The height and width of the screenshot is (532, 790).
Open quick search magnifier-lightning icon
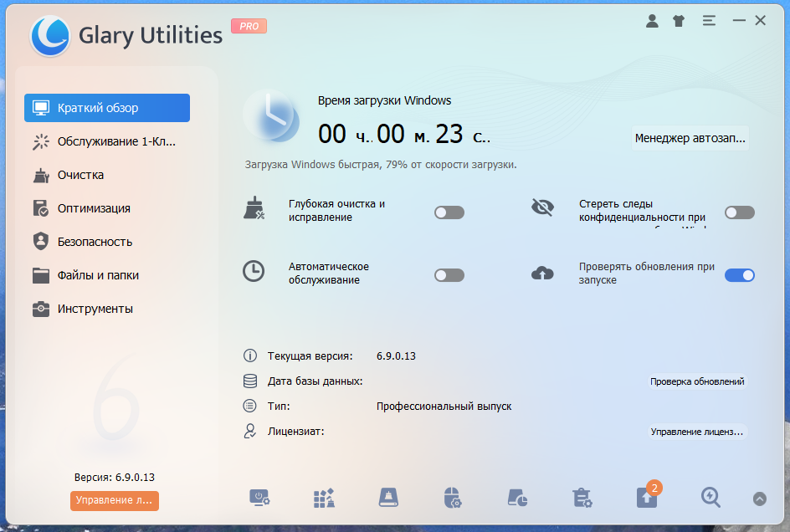710,498
